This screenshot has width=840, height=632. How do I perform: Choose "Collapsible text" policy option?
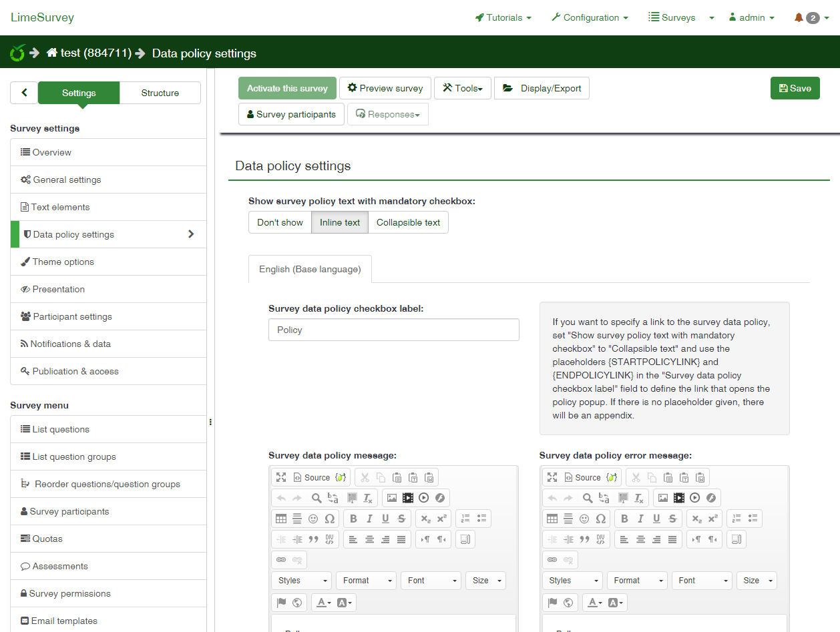(x=408, y=222)
